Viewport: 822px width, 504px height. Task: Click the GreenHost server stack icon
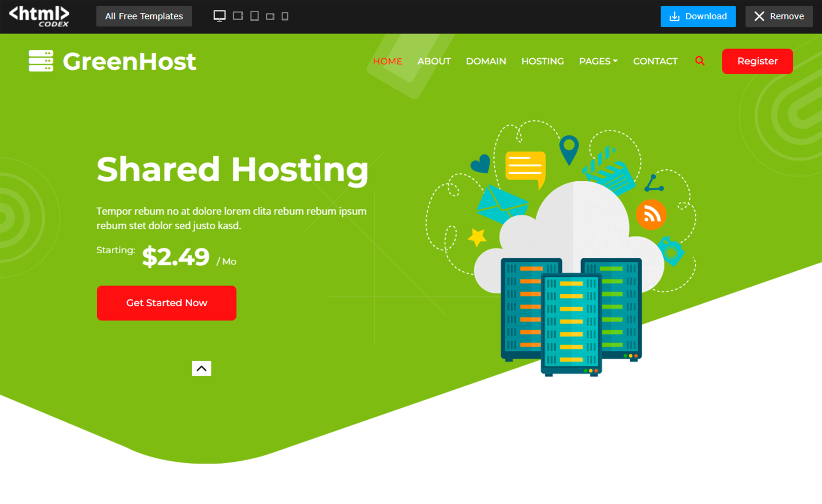(x=41, y=60)
